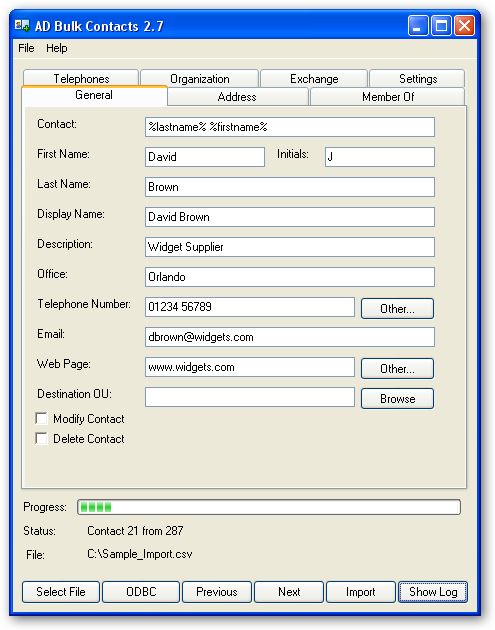Go to the Next contact

(x=289, y=592)
